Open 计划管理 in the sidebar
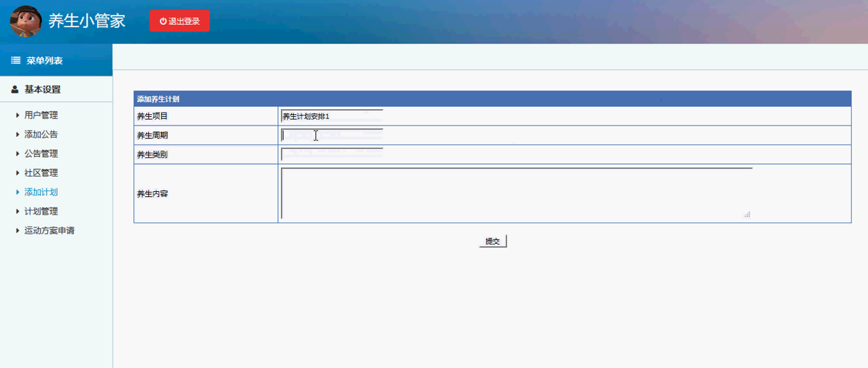Screen dimensions: 868x368 coord(41,211)
